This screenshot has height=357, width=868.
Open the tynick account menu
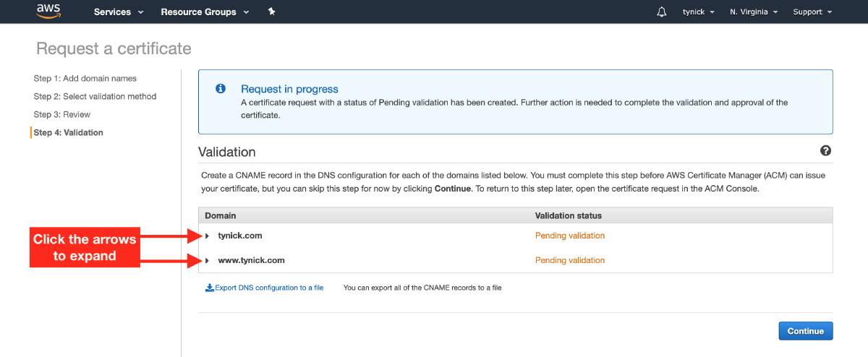699,12
